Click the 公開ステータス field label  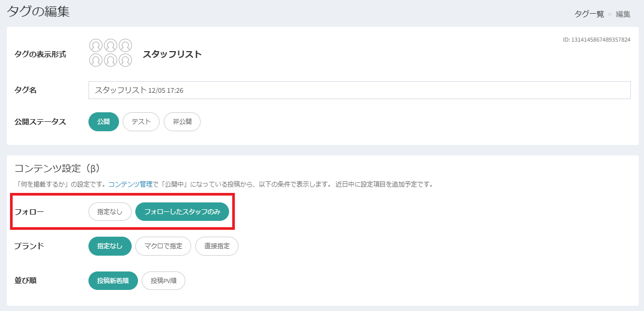tap(40, 122)
